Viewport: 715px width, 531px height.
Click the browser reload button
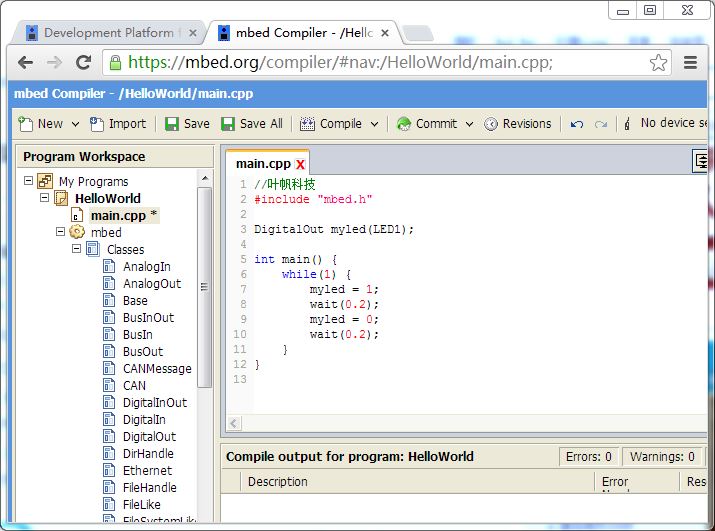pos(84,62)
